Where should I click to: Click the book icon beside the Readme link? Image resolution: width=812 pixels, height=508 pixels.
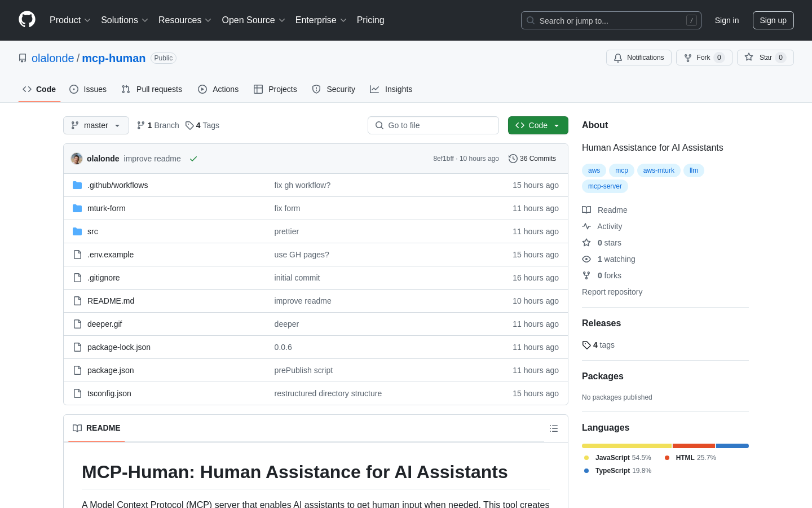[586, 210]
